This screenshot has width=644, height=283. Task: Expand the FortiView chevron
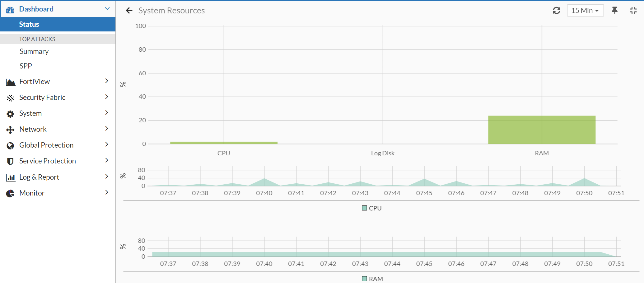(107, 81)
